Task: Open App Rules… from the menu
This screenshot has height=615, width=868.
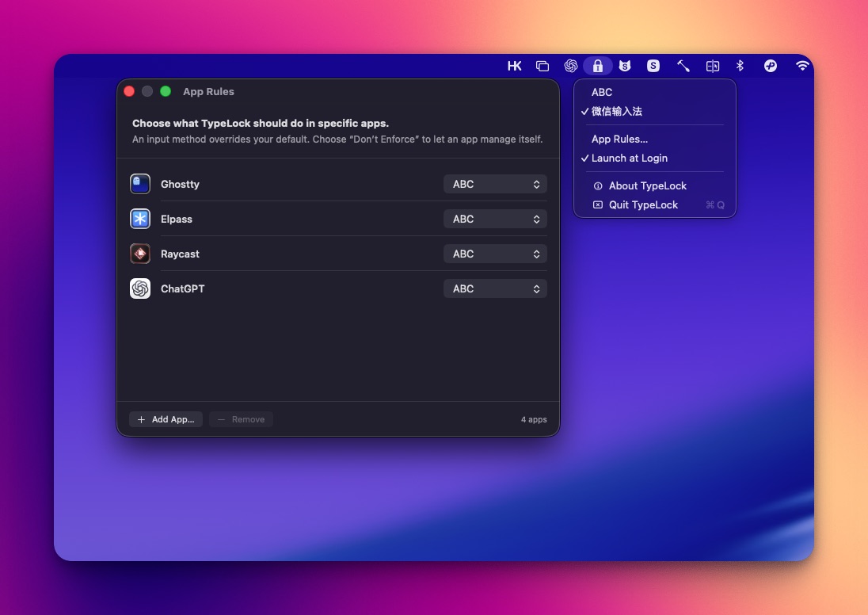Action: tap(655, 139)
